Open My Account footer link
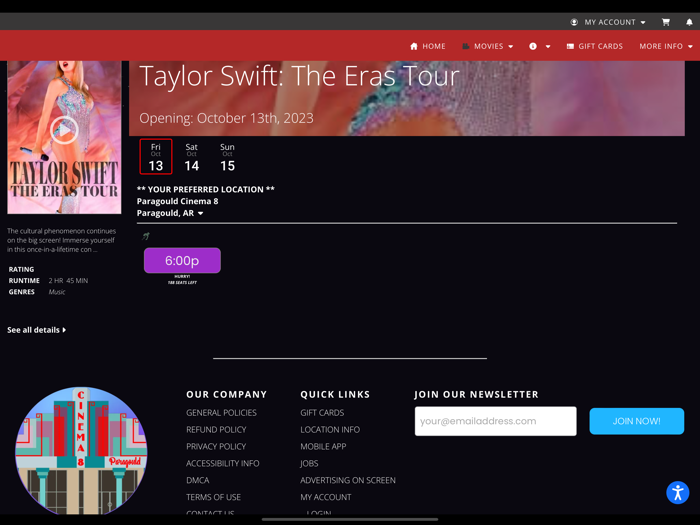This screenshot has width=700, height=525. click(326, 497)
